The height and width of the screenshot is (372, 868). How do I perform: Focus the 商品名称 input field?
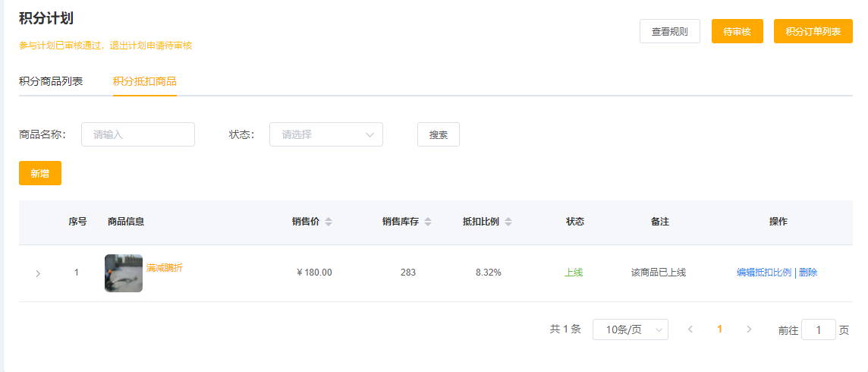pos(138,134)
